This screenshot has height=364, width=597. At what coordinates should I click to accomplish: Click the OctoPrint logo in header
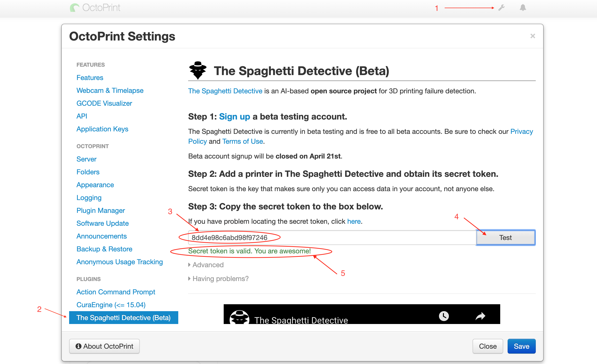95,8
